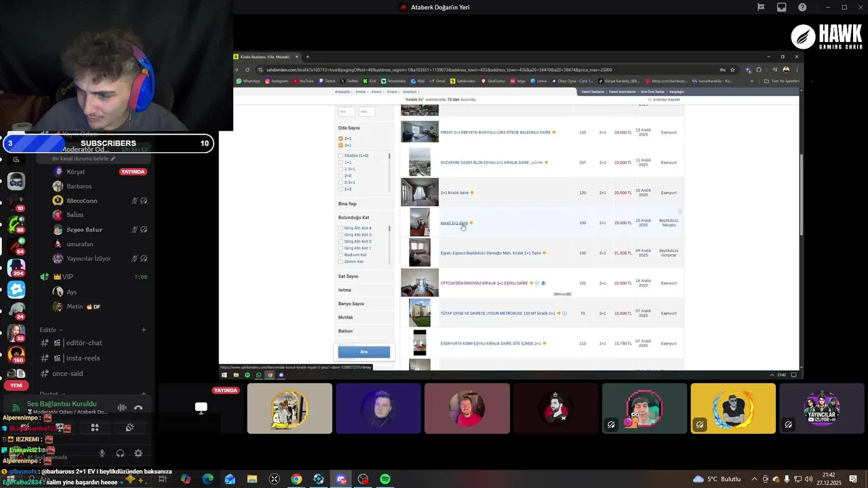Open the '2+1 kiralık daire' listing

pyautogui.click(x=454, y=193)
